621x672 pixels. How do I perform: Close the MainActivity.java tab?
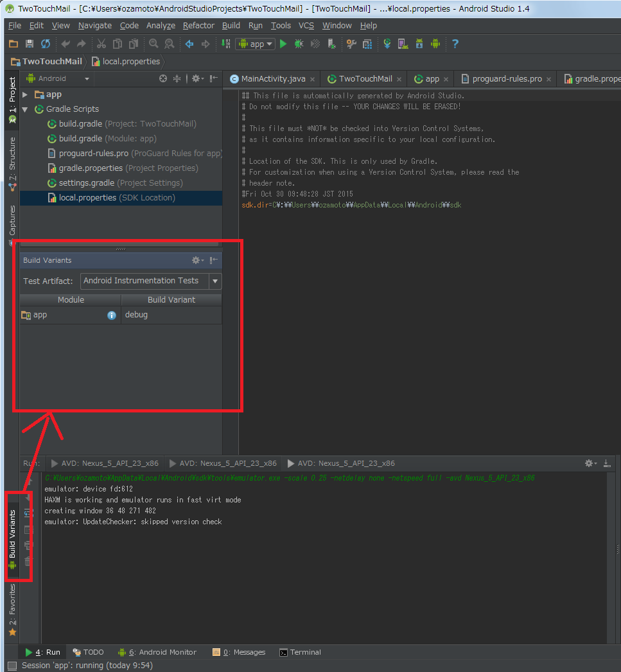coord(313,79)
